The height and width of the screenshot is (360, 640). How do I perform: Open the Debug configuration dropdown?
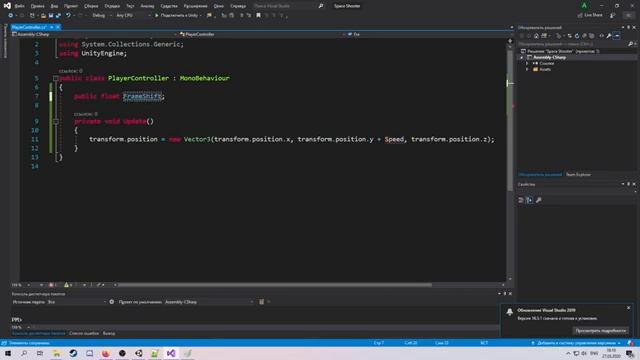[101, 16]
